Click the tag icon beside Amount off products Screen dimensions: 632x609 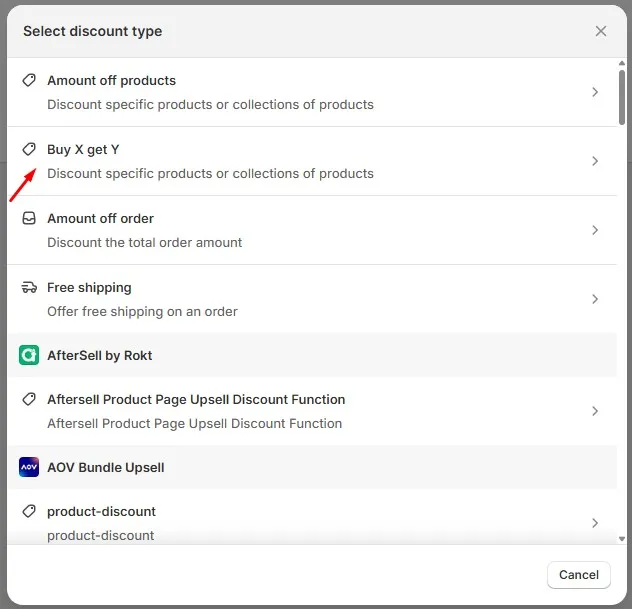click(29, 80)
